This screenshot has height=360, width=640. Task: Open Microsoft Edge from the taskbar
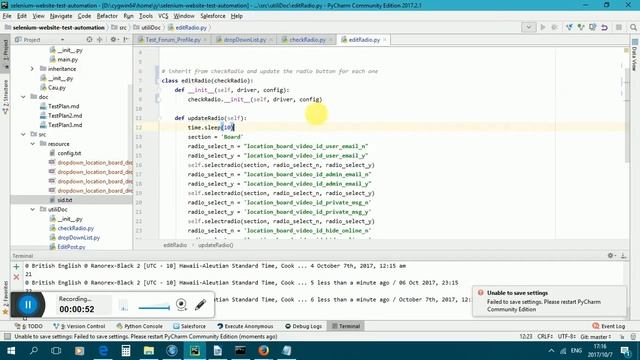(103, 351)
